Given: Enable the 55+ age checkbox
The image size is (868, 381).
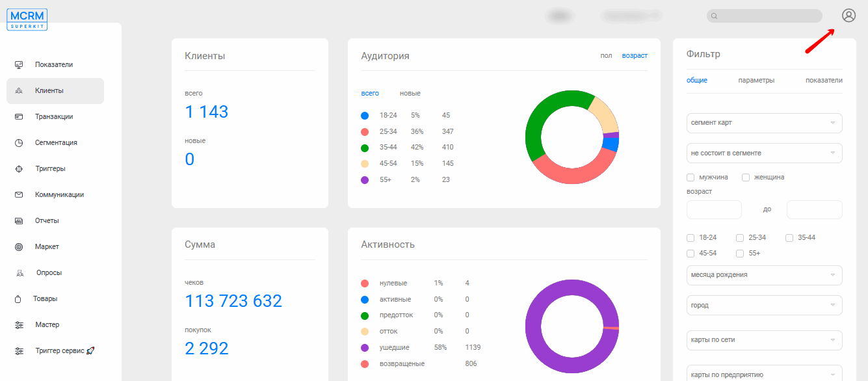Looking at the screenshot, I should pyautogui.click(x=740, y=254).
